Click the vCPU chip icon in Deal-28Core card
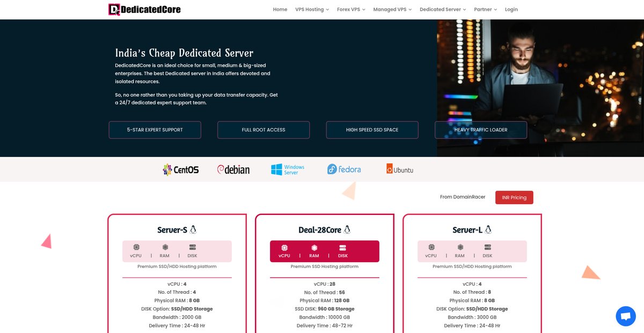 click(x=284, y=247)
